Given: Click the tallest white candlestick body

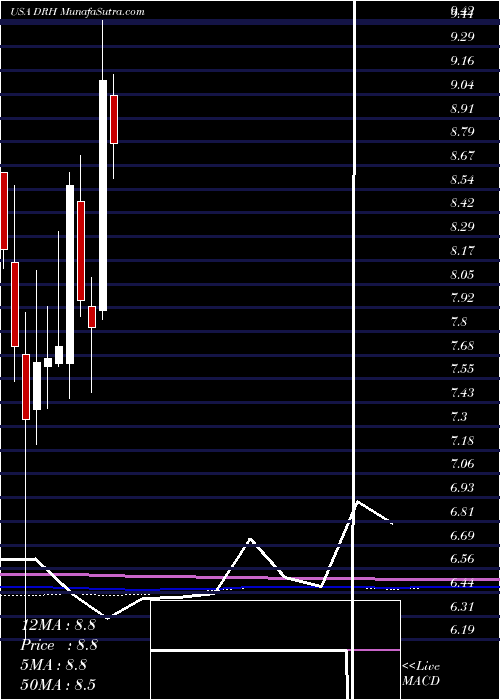Looking at the screenshot, I should click(103, 195).
